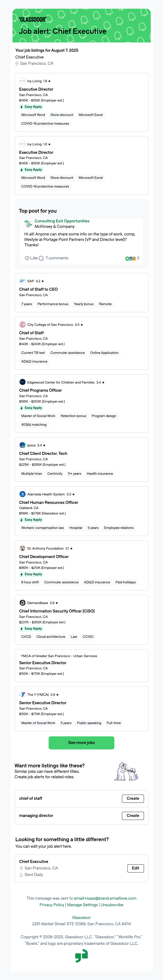Viewport: 163px width, 980px height.
Task: Open the Alameda Health System logo
Action: click(x=22, y=494)
